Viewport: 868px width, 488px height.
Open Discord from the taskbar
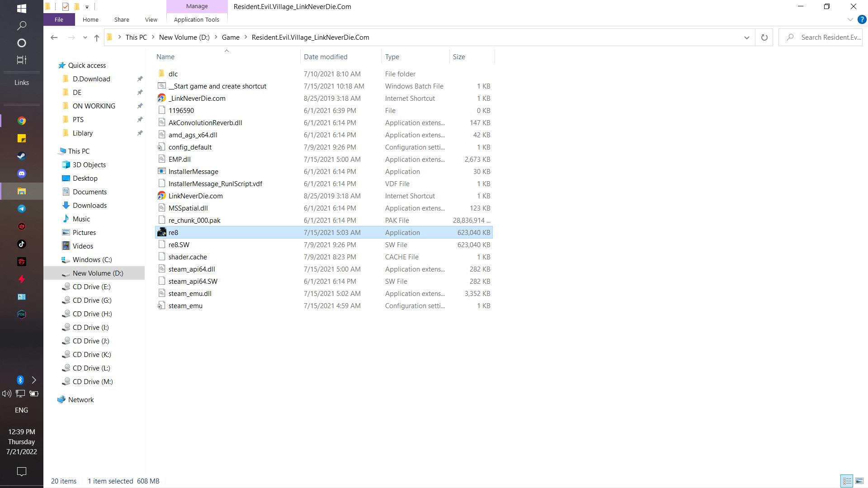click(21, 174)
